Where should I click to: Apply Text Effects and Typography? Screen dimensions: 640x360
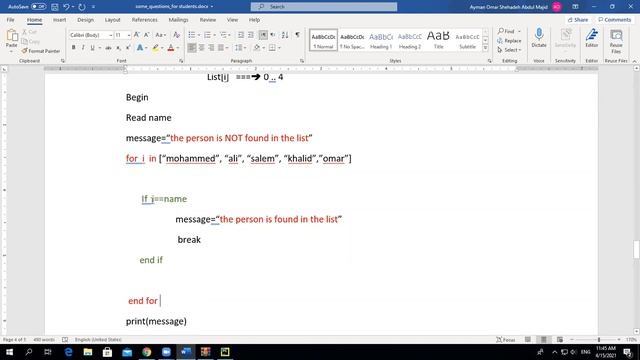(x=140, y=48)
